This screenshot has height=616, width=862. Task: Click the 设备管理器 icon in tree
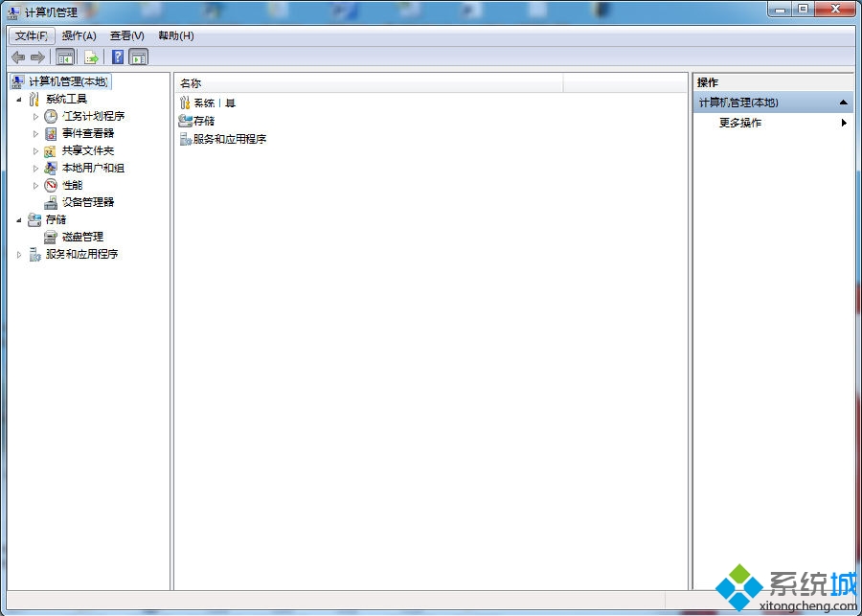pyautogui.click(x=51, y=202)
